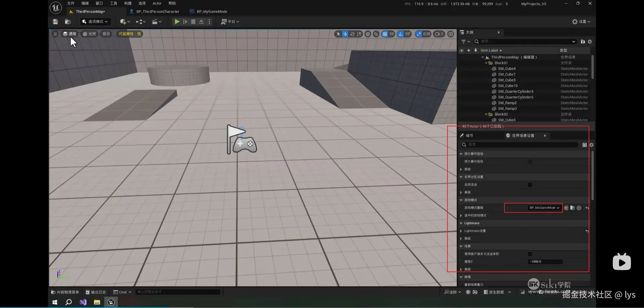Select SM_Cube4 in the Outliner
Screen dimensions: 644x308
[x=506, y=69]
